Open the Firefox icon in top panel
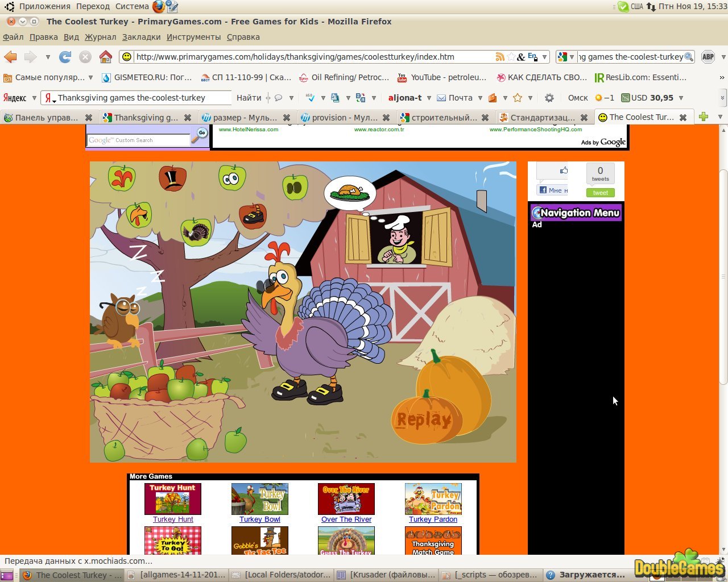Screen dimensions: 728x582 click(158, 7)
